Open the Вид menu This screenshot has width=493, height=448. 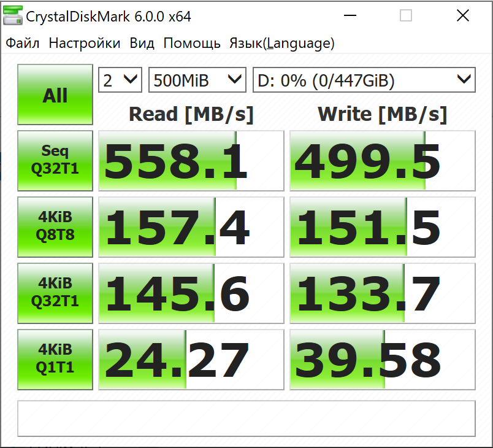point(142,43)
